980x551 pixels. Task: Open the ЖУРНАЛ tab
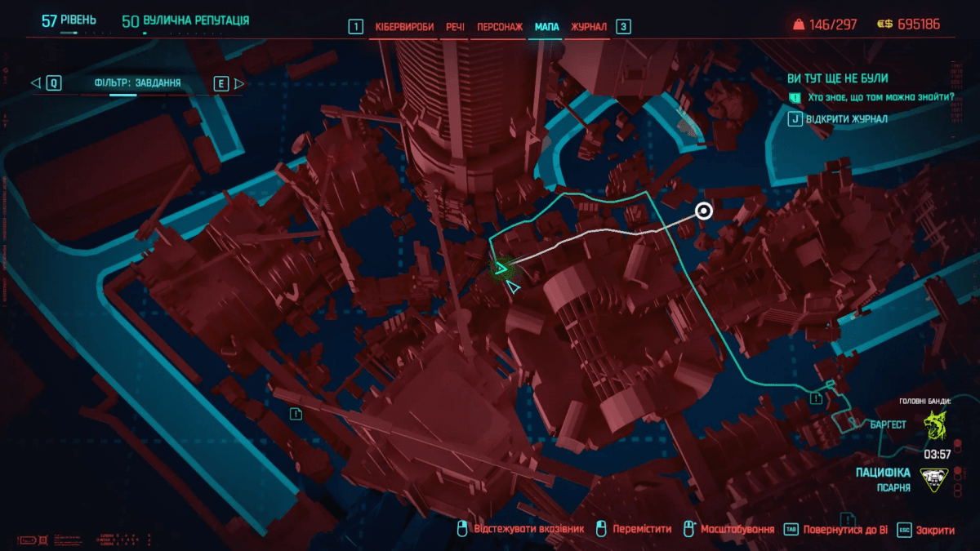[589, 27]
